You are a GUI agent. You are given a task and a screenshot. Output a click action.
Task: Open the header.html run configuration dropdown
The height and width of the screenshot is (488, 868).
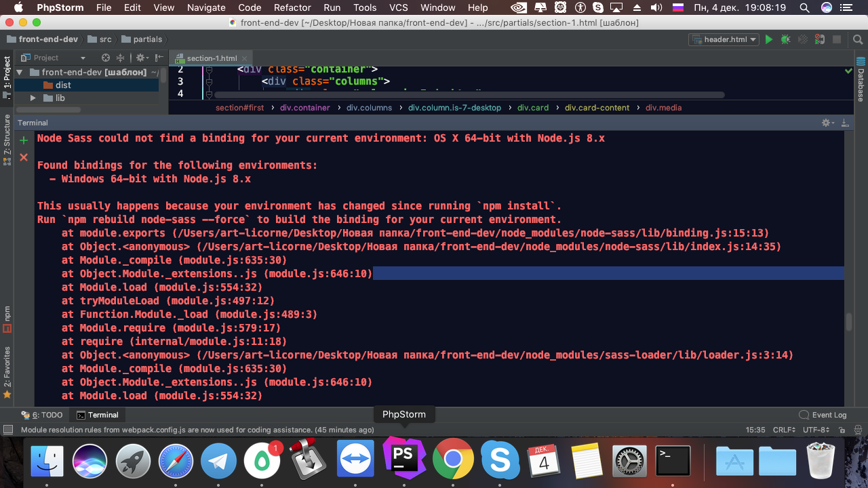[x=724, y=39]
